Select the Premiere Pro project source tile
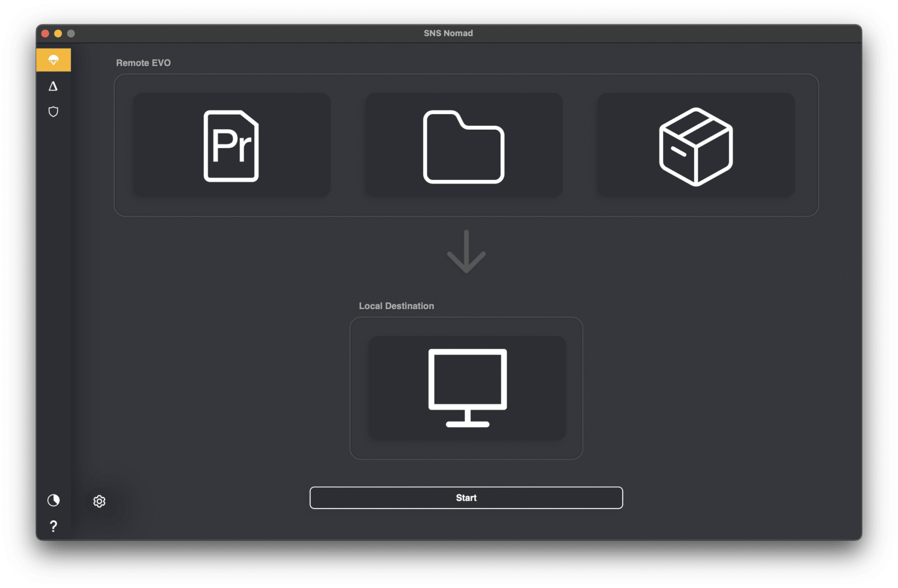Screen dimensions: 898x588 click(231, 144)
